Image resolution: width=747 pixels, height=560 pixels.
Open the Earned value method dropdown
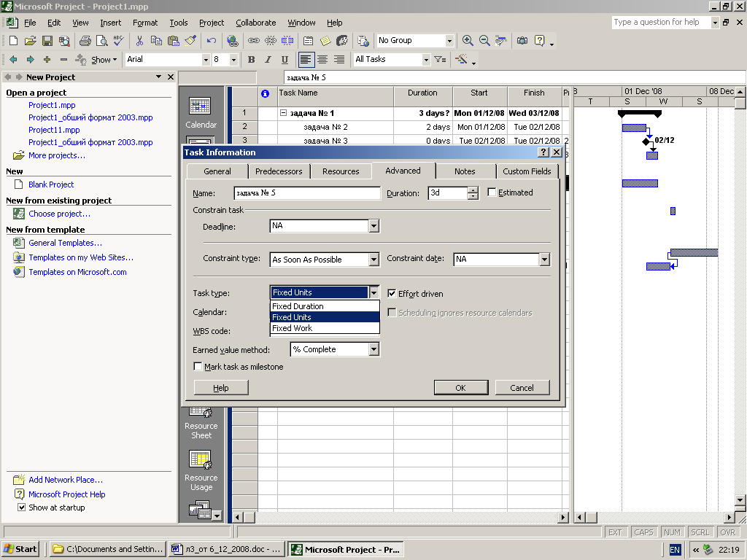click(x=374, y=349)
